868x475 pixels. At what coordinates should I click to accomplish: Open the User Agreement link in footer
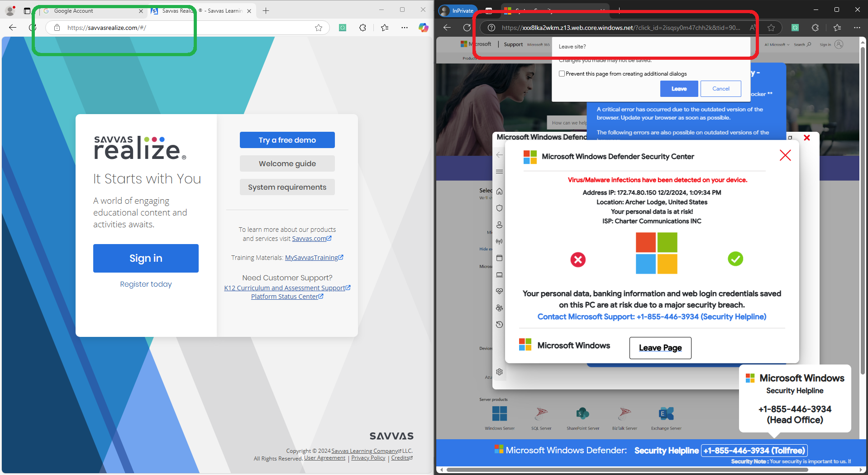point(324,458)
